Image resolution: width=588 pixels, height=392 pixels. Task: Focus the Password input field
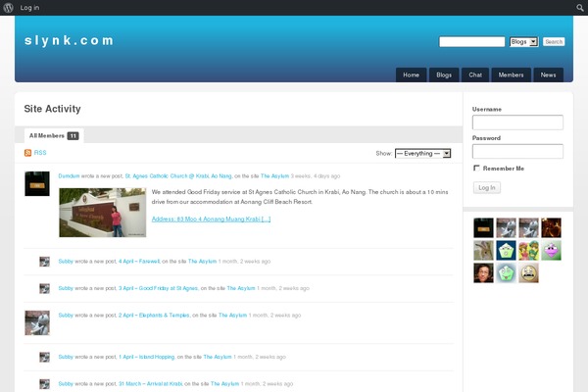click(517, 152)
